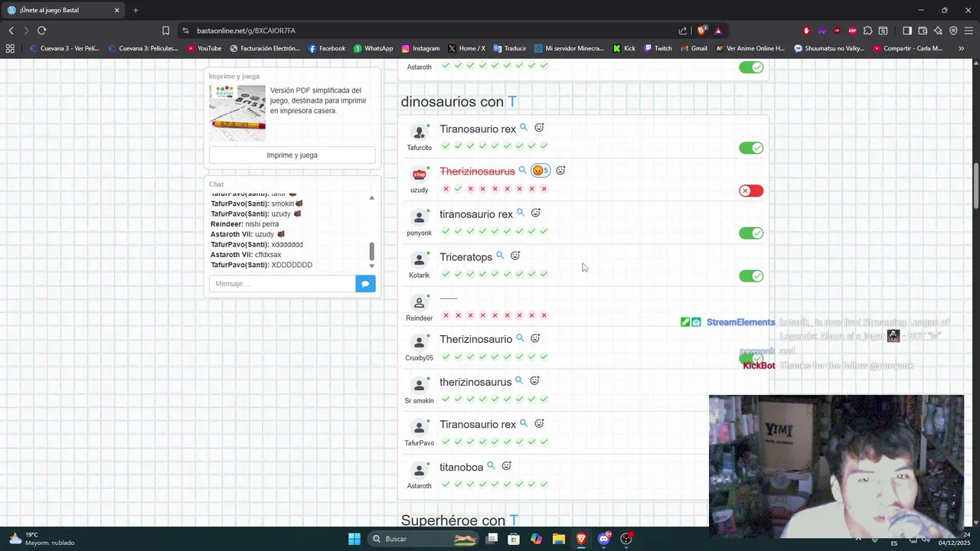Open YouTube bookmark

[204, 48]
